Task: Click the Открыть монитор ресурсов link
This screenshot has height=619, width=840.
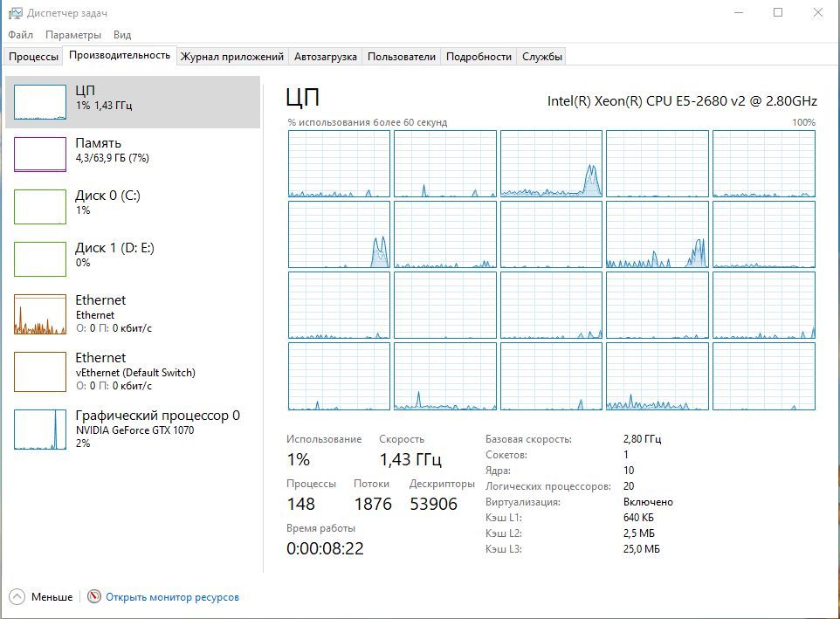Action: pos(172,597)
